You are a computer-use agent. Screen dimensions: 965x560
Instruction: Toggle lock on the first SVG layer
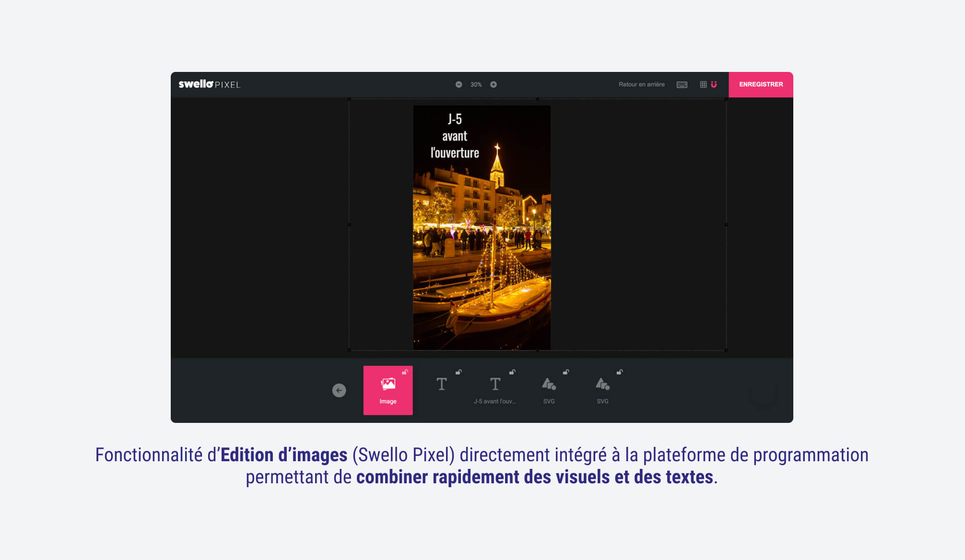coord(566,372)
